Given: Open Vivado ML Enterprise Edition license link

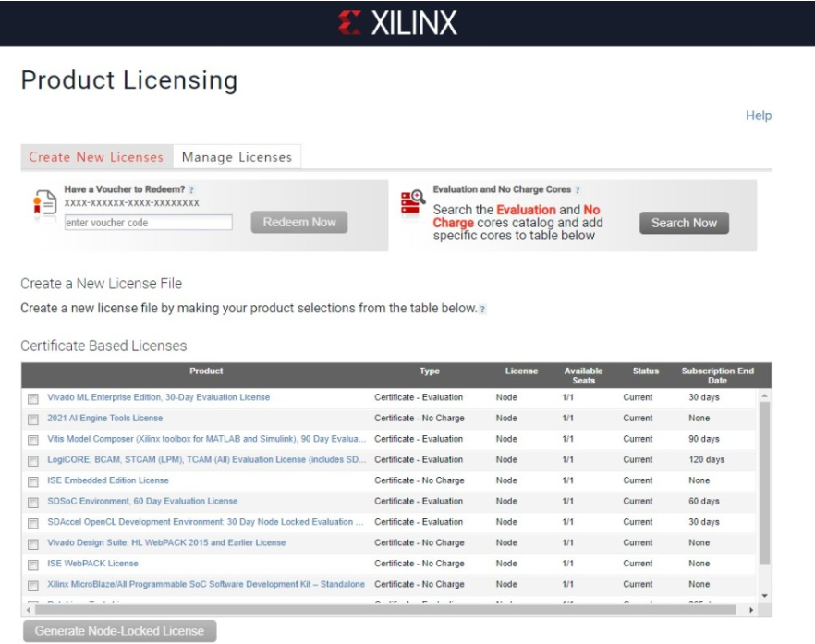Looking at the screenshot, I should (159, 397).
